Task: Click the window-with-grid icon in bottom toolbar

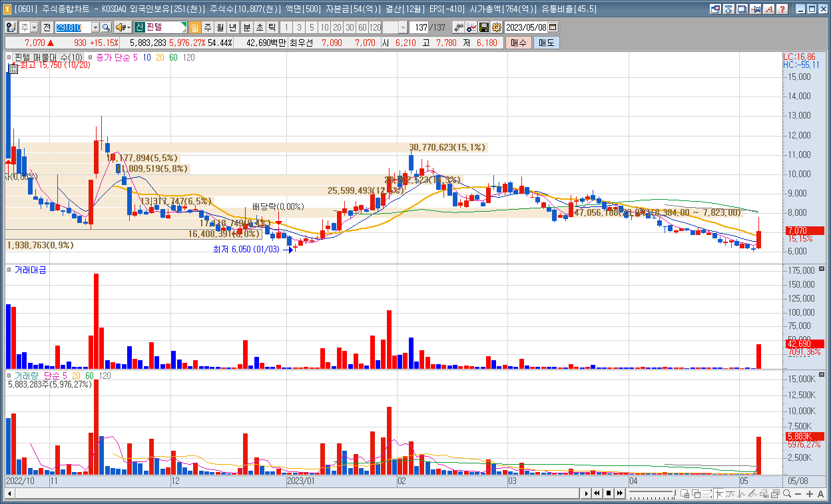Action: pos(685,493)
